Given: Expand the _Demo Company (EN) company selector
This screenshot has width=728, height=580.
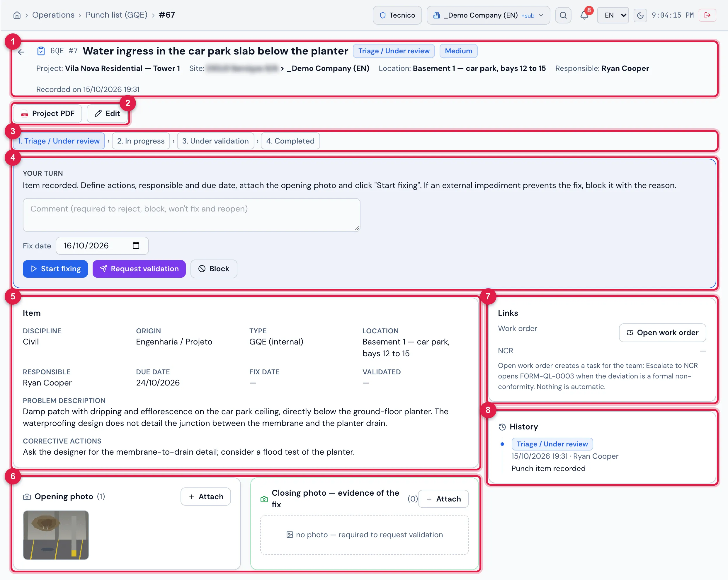Looking at the screenshot, I should pos(488,15).
